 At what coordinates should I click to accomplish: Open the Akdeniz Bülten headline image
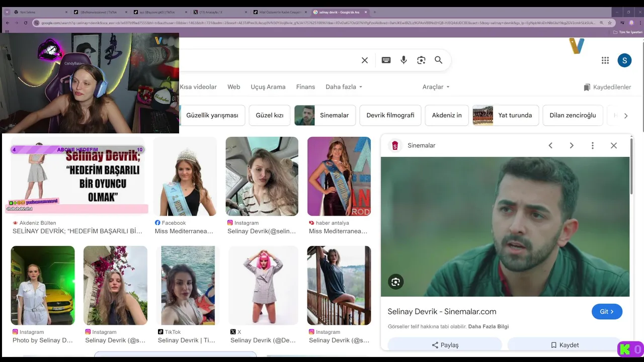[x=78, y=176]
